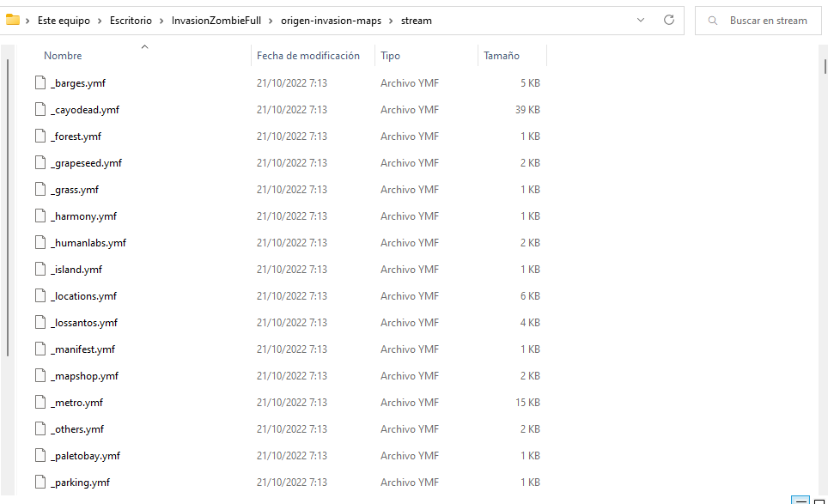828x504 pixels.
Task: Switch to details view layout button
Action: pyautogui.click(x=801, y=501)
